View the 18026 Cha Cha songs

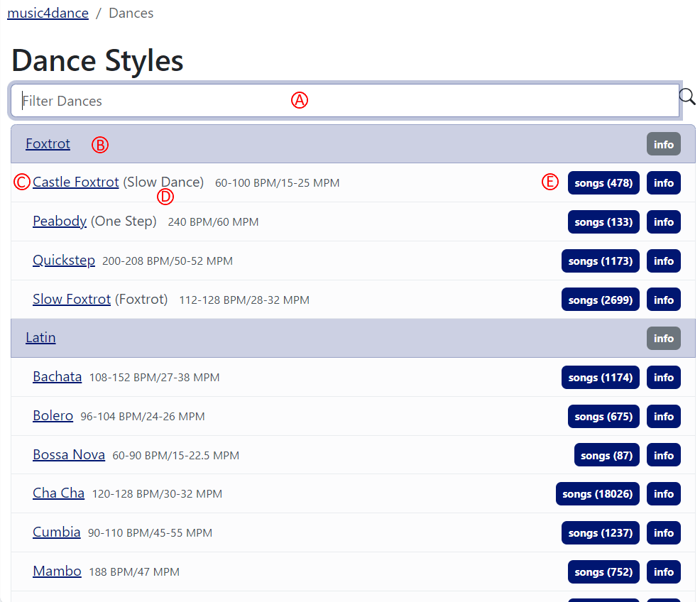[597, 493]
